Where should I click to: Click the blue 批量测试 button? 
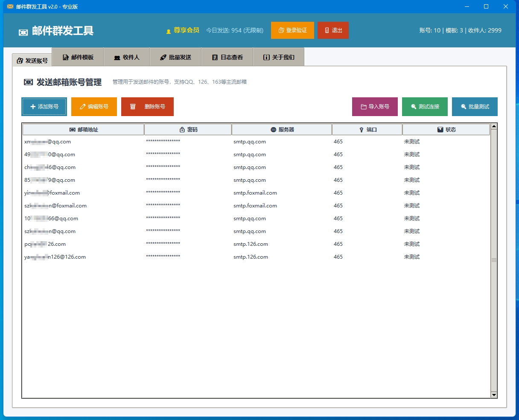(x=475, y=107)
